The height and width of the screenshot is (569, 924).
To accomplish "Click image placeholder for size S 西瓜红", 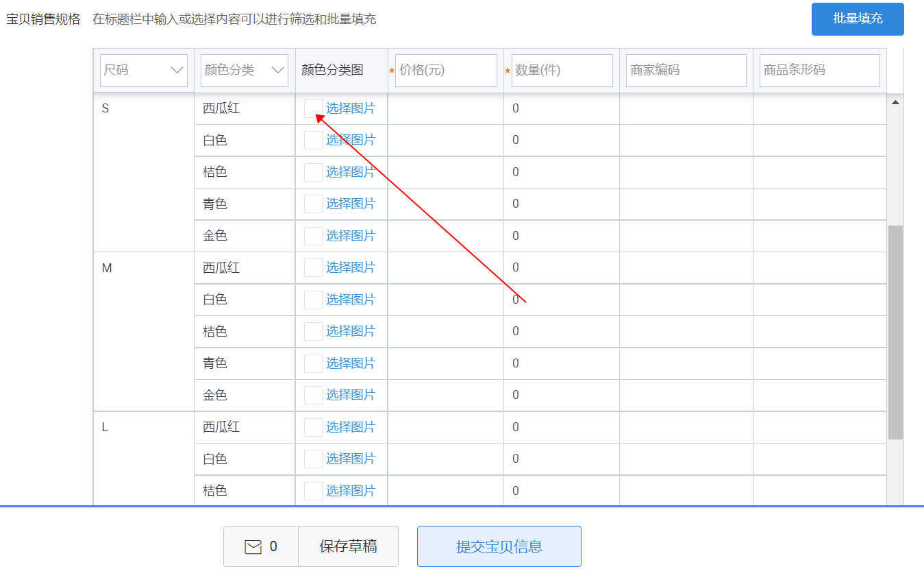I will click(313, 108).
